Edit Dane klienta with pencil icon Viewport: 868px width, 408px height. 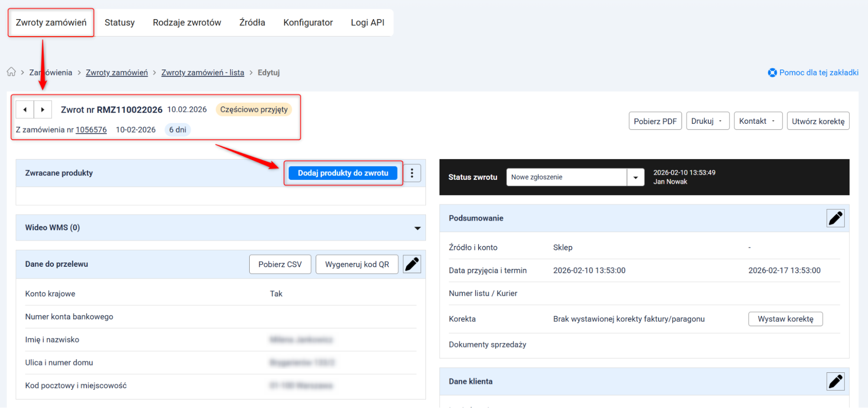tap(835, 381)
